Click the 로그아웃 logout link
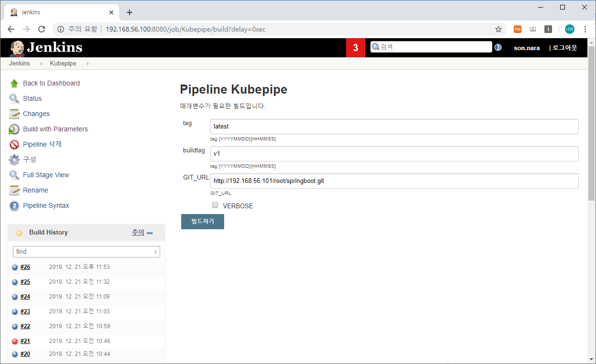 click(x=565, y=48)
